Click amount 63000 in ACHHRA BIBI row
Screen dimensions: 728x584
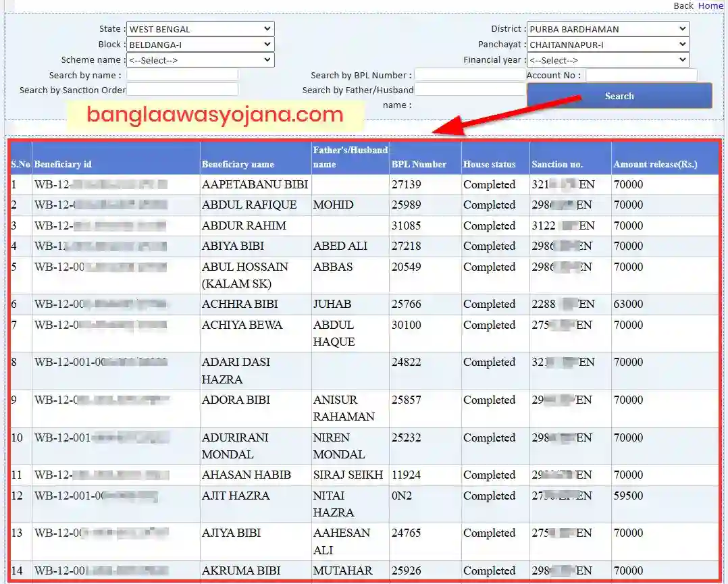click(x=628, y=304)
